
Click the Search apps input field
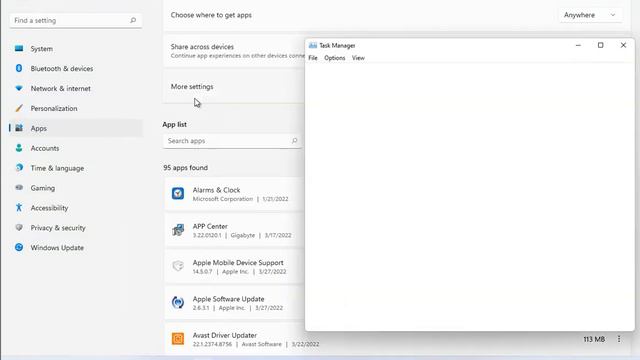click(232, 141)
